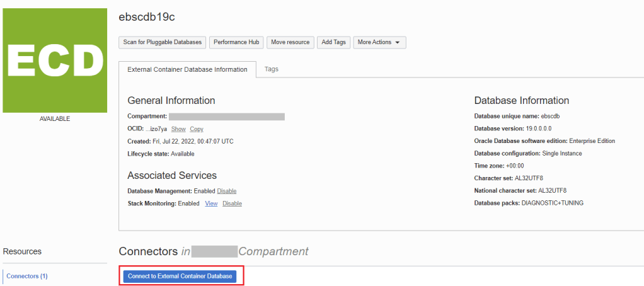
Task: Click Connect to External Container Database
Action: pos(180,276)
